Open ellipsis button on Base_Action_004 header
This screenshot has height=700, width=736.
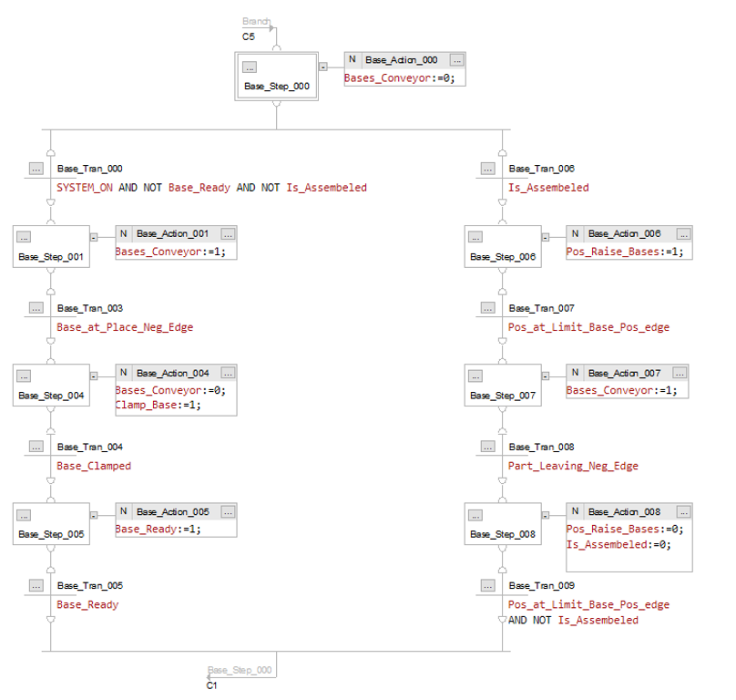(228, 373)
